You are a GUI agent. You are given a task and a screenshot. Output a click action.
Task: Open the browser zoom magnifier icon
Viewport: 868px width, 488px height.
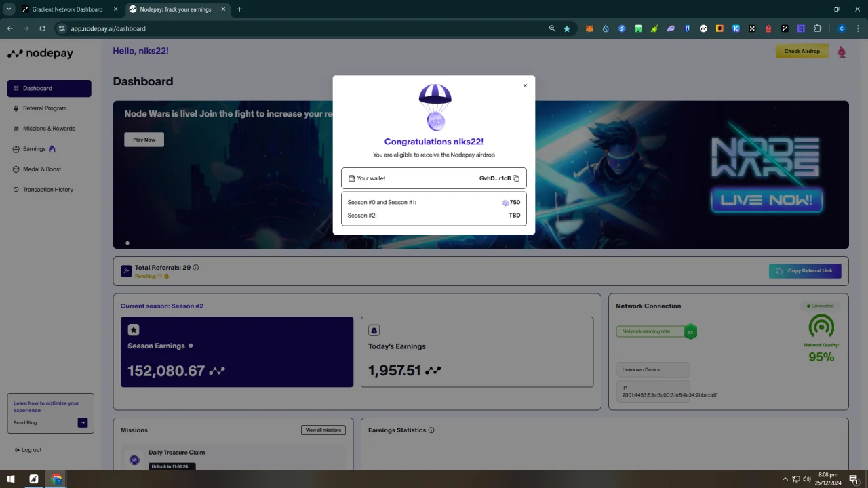pyautogui.click(x=552, y=28)
